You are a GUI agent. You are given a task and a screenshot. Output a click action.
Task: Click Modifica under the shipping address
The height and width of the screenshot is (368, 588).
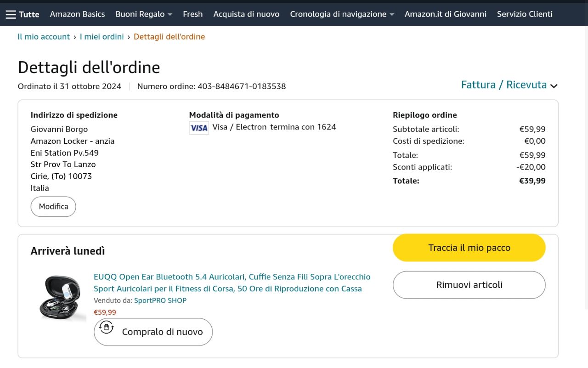(x=53, y=207)
